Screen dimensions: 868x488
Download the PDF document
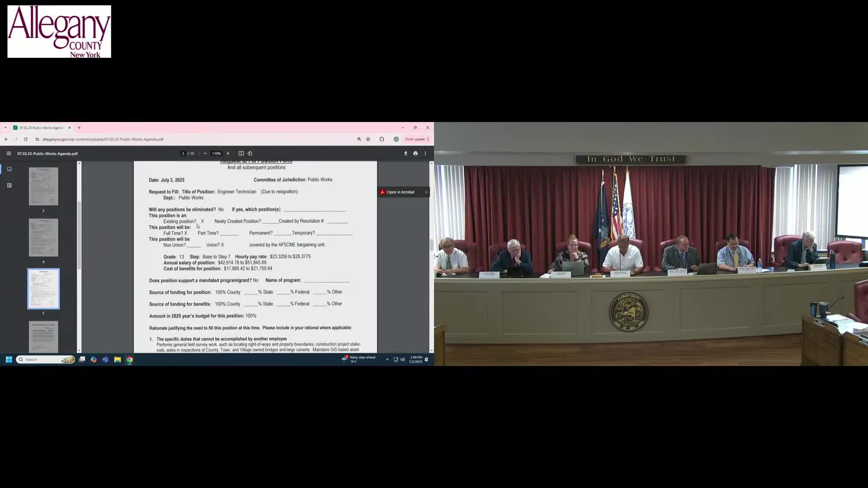point(406,154)
